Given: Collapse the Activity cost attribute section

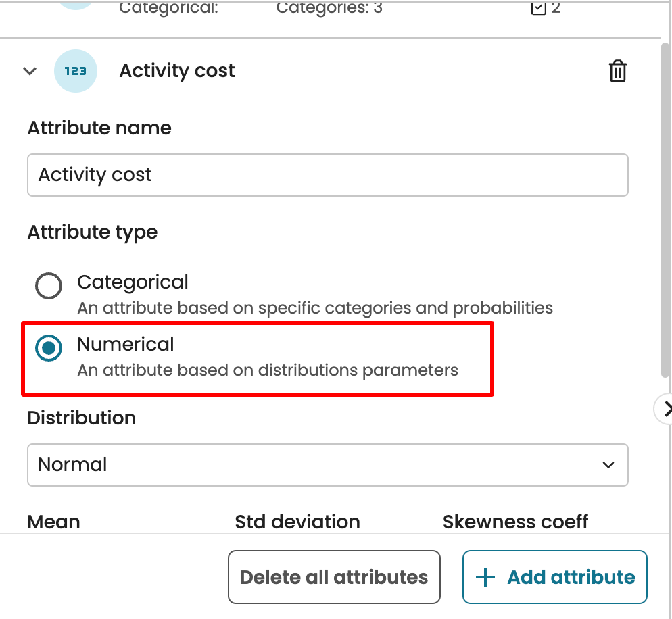Looking at the screenshot, I should pyautogui.click(x=30, y=71).
